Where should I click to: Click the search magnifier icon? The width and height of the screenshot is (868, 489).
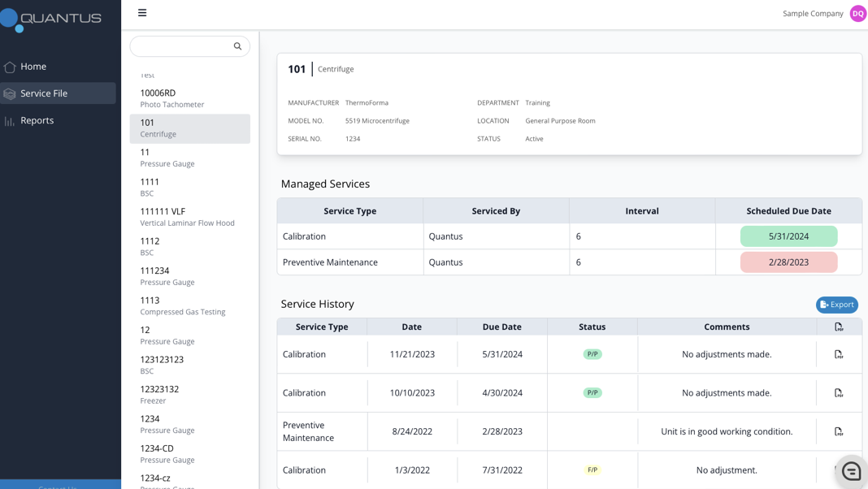[237, 46]
